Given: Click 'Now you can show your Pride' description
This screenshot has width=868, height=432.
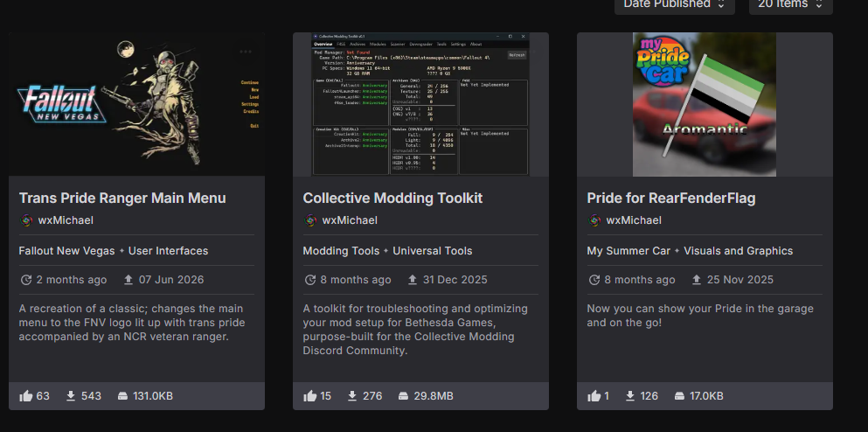Looking at the screenshot, I should (700, 315).
